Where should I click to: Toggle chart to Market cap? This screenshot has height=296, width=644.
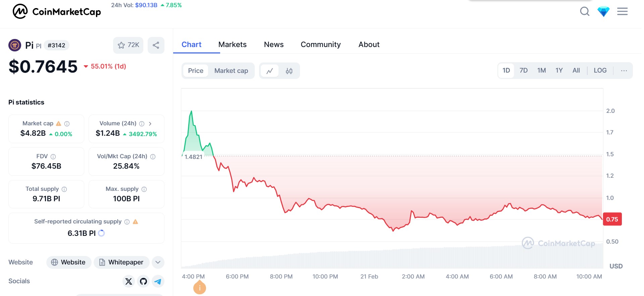pos(231,71)
